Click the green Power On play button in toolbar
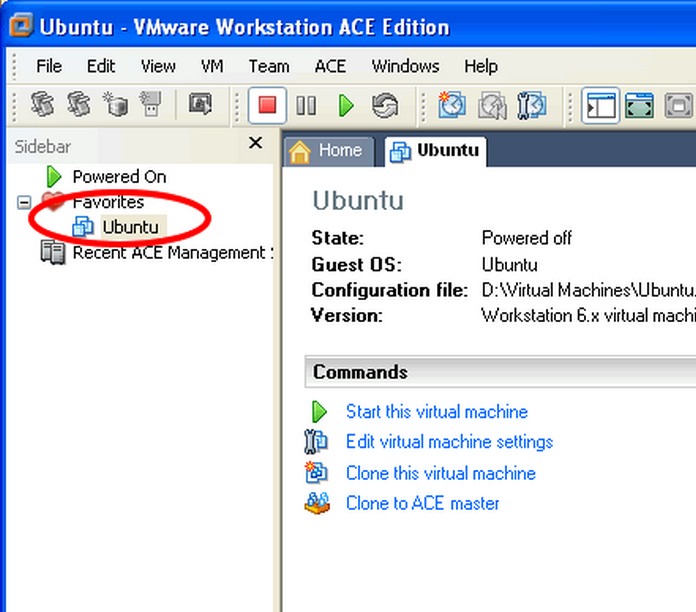The width and height of the screenshot is (696, 612). pos(346,105)
